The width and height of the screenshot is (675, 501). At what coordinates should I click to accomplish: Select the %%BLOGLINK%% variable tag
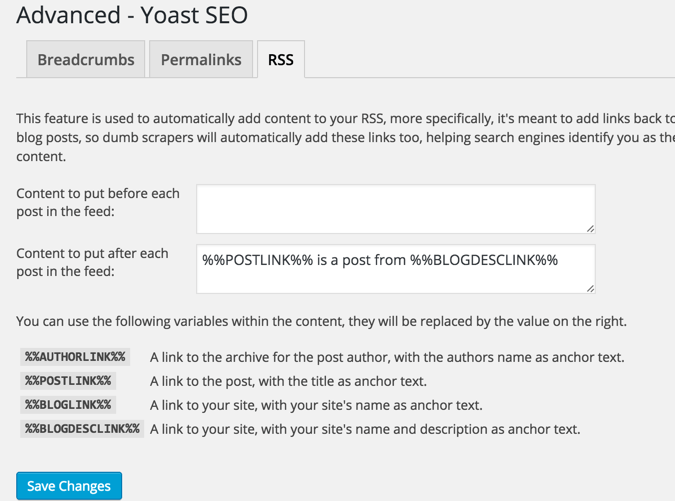[x=69, y=405]
